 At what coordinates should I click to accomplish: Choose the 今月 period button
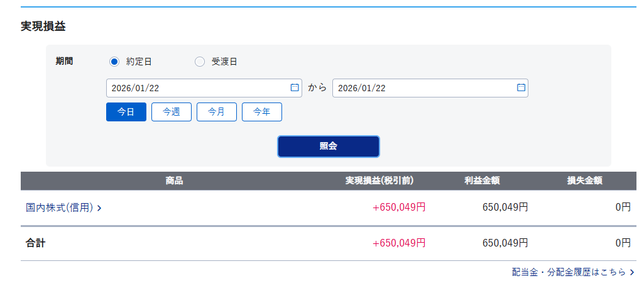click(217, 112)
